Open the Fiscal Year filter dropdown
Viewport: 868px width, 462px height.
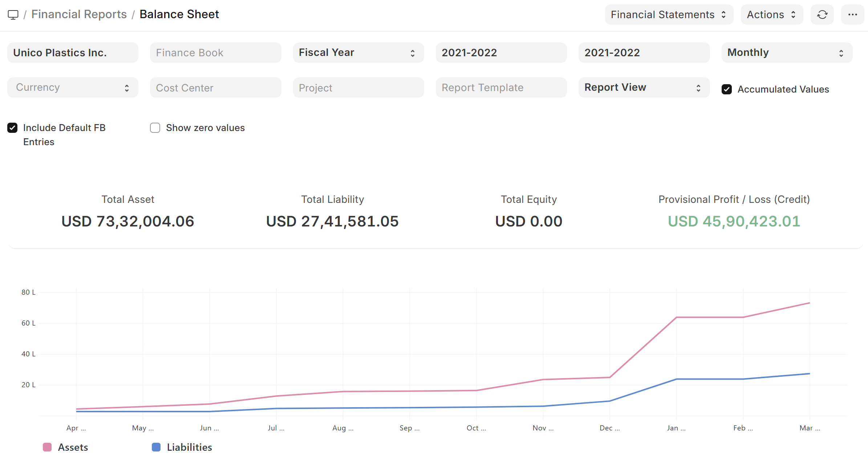358,53
